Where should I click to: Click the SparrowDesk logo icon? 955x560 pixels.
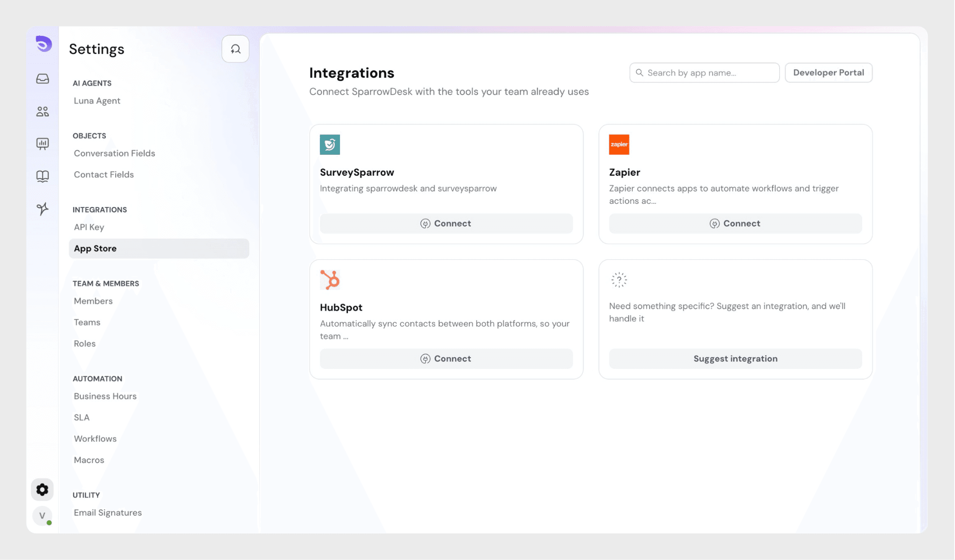[x=43, y=44]
